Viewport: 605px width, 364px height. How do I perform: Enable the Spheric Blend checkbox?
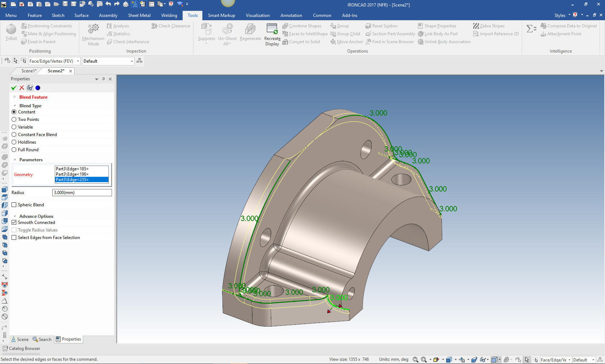pos(14,205)
